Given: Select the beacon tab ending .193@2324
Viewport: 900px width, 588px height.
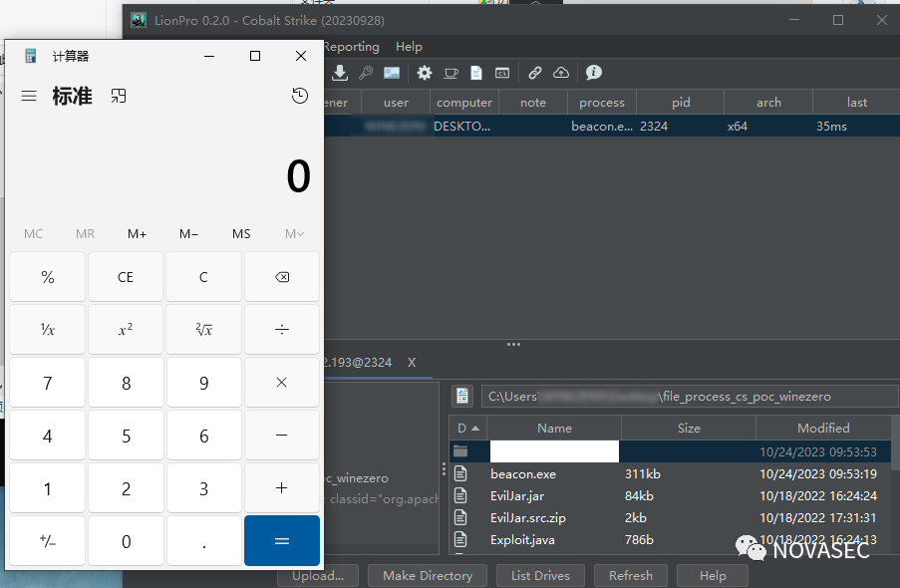Looking at the screenshot, I should coord(358,363).
